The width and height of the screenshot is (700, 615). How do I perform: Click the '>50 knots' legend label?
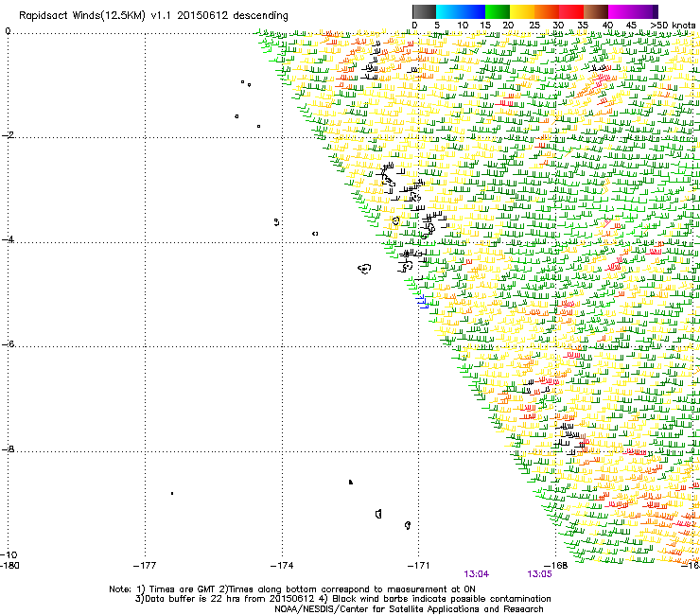tap(673, 26)
